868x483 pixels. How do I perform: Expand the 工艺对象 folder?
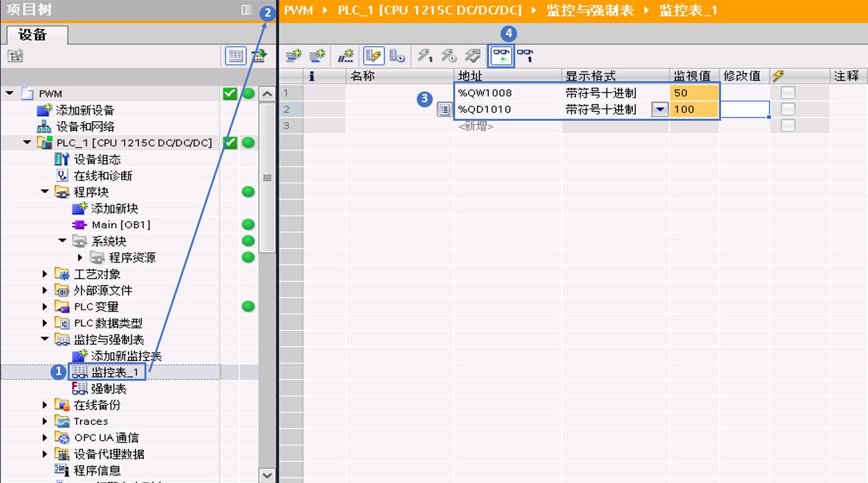coord(45,274)
